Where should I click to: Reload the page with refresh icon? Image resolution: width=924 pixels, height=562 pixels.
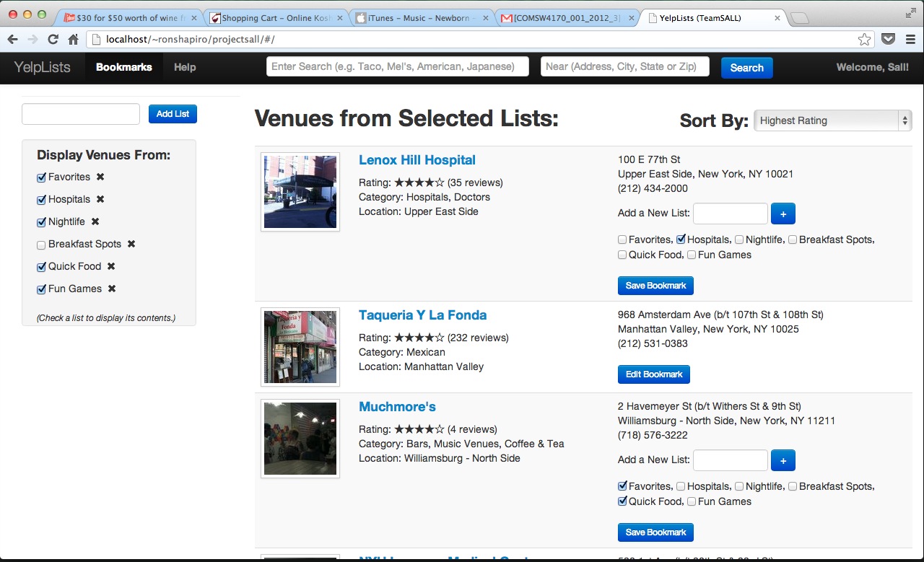53,39
